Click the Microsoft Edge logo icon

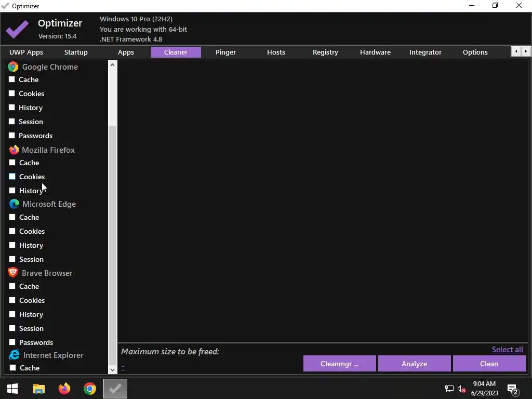14,204
